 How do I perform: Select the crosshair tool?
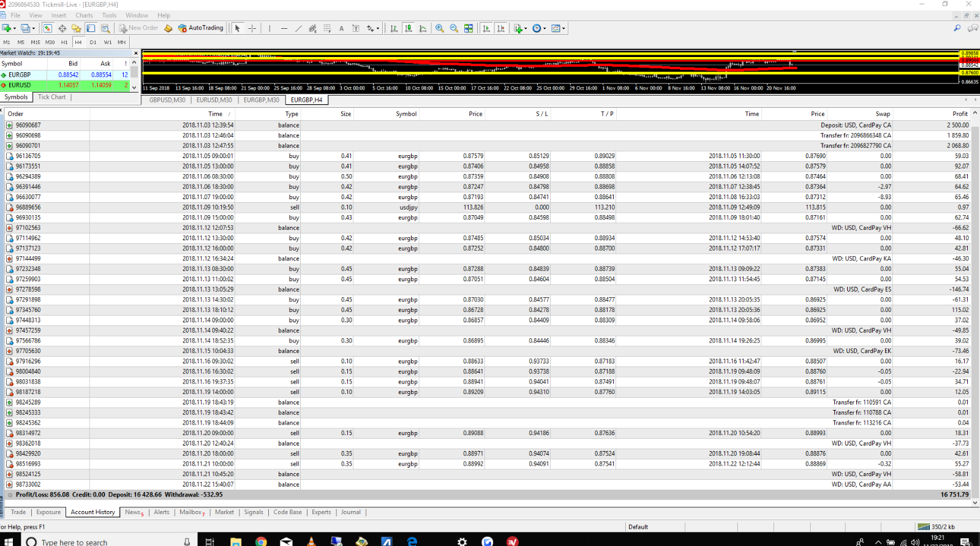point(252,28)
